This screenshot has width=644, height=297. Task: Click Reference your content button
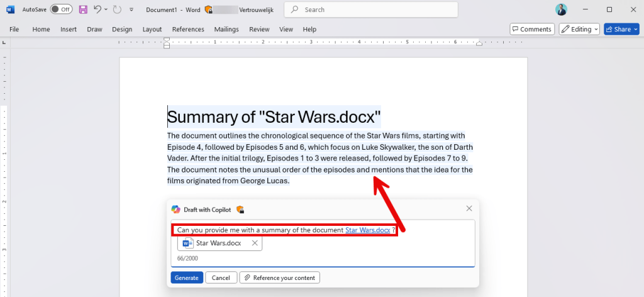[280, 277]
